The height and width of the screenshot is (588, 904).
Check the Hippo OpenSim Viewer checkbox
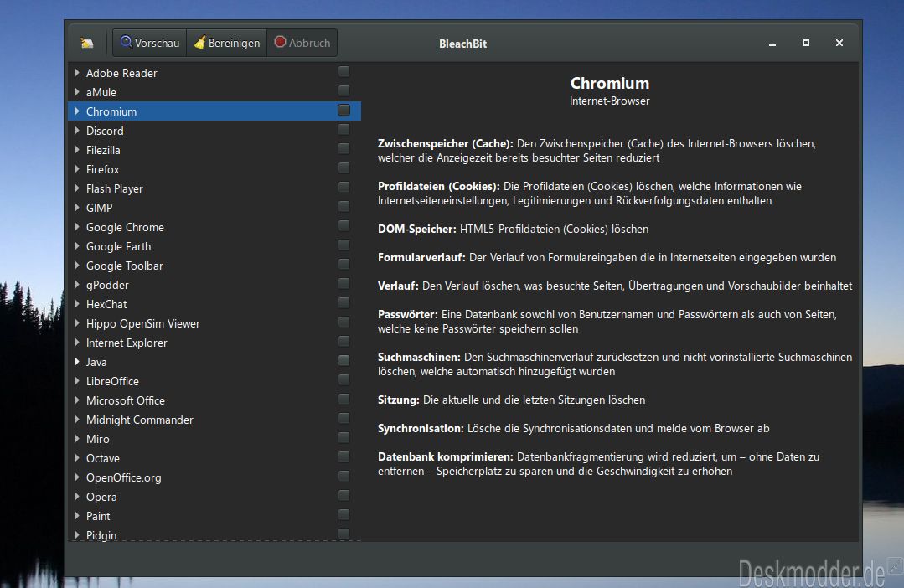tap(344, 322)
